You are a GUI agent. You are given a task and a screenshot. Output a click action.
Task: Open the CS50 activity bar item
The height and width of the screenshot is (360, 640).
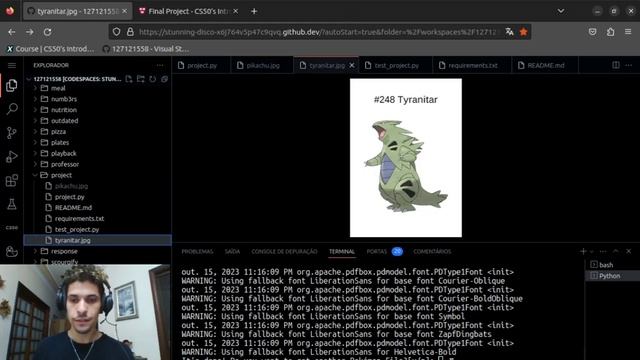tap(12, 228)
